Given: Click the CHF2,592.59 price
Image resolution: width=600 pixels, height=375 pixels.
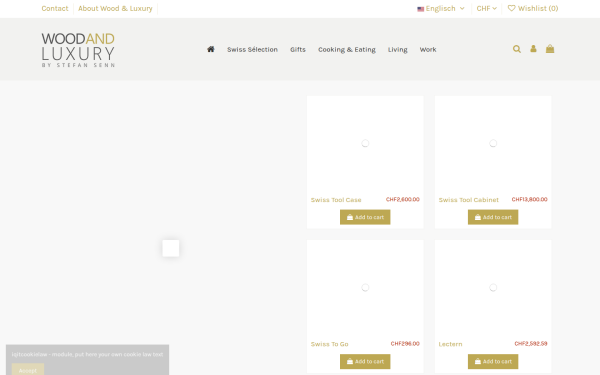Looking at the screenshot, I should 531,344.
